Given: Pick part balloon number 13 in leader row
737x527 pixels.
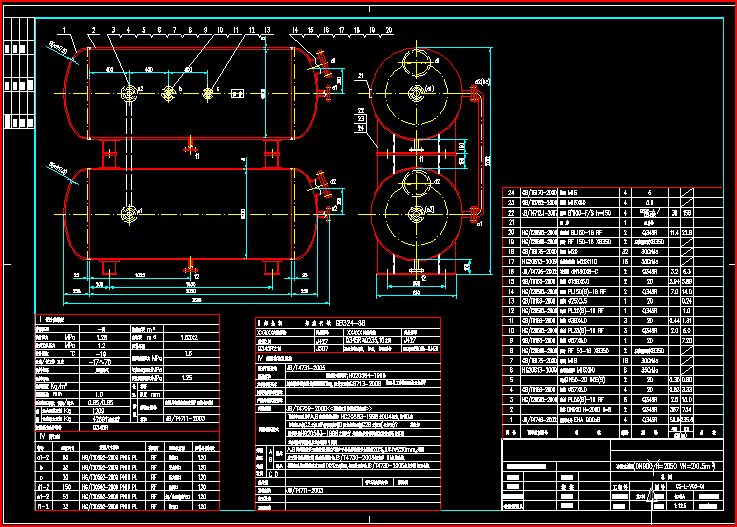Looking at the screenshot, I should click(x=267, y=30).
